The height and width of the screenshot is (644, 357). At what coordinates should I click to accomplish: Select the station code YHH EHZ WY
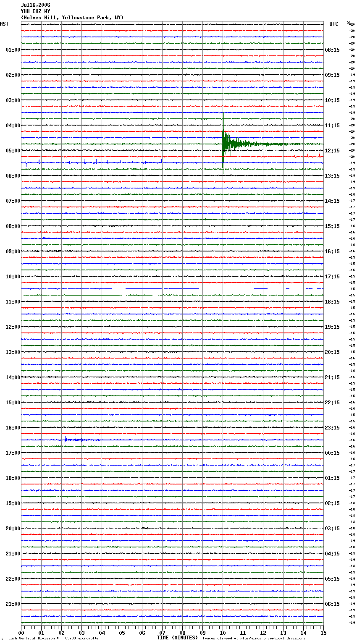tap(35, 11)
